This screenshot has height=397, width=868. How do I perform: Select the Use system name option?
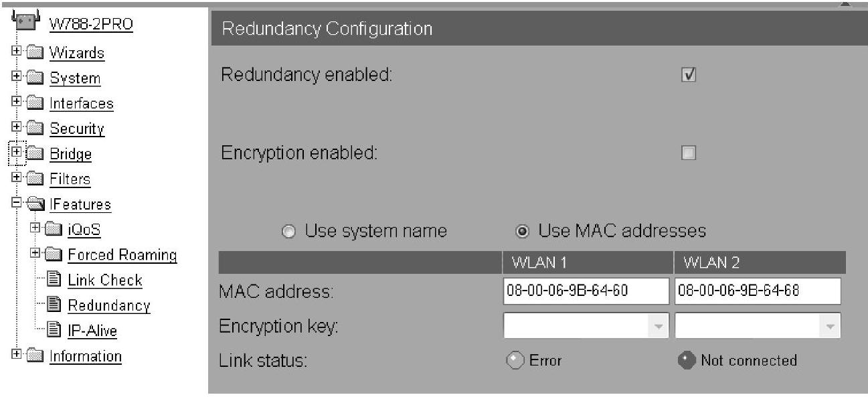(x=288, y=232)
